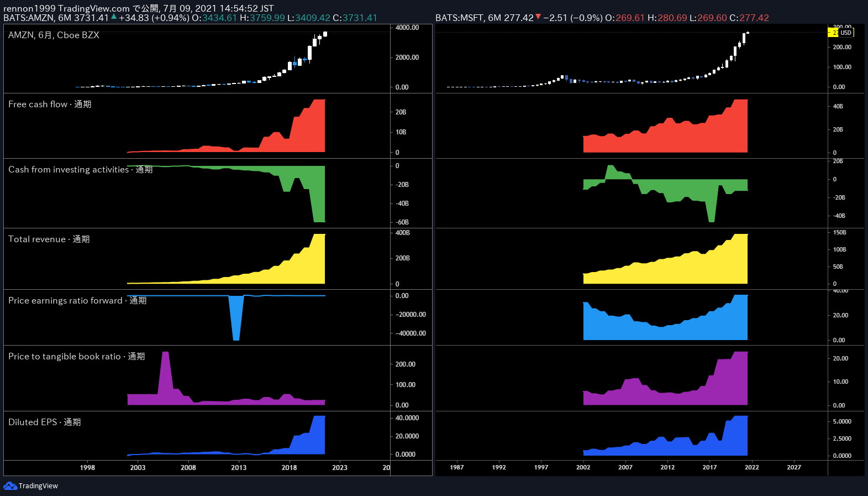Screen dimensions: 868x496
Task: Click the TradingView wordmark text
Action: coord(38,486)
